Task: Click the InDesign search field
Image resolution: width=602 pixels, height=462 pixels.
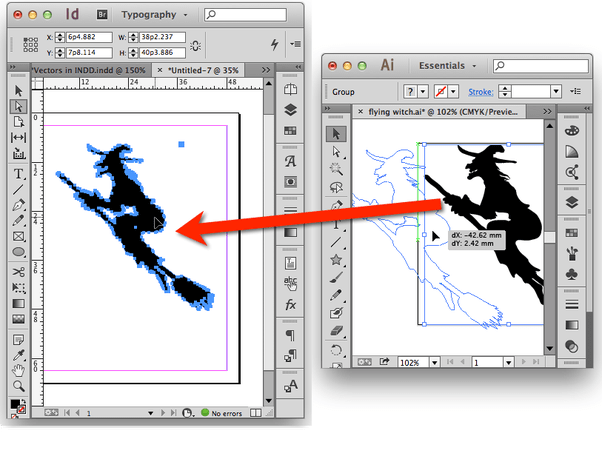Action: (x=246, y=15)
